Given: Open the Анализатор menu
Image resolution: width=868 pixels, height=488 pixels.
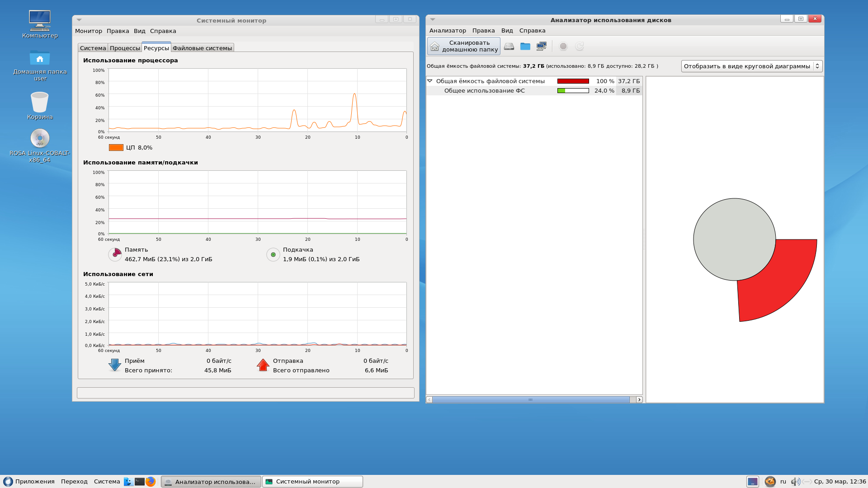Looking at the screenshot, I should click(447, 31).
